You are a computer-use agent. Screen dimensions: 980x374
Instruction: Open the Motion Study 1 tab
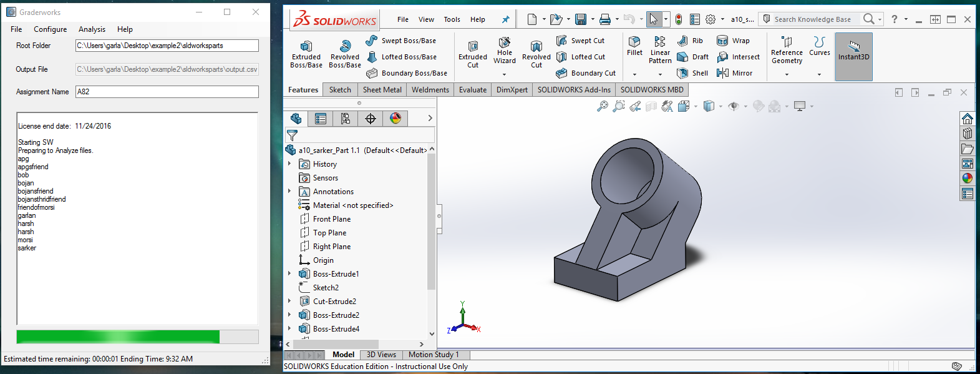[434, 355]
